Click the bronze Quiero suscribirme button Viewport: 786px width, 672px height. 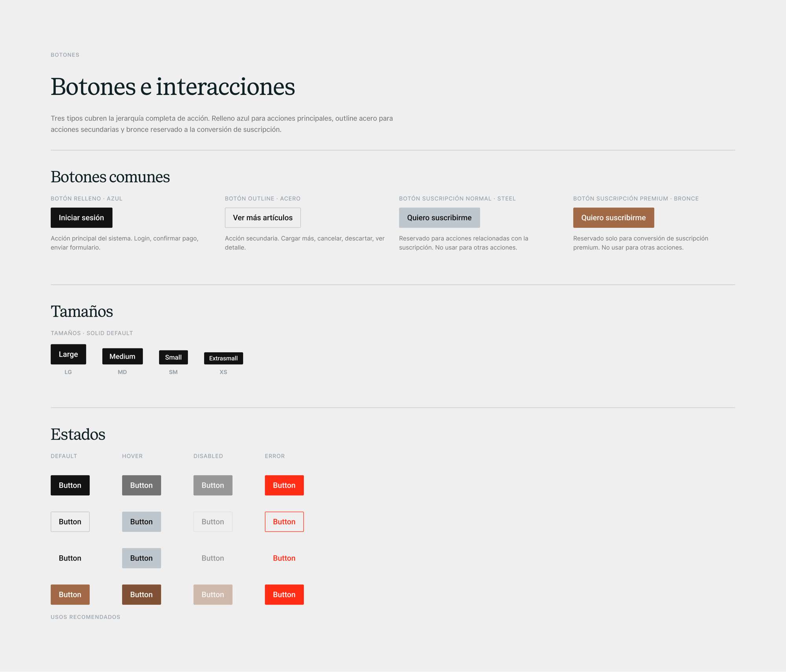point(613,218)
